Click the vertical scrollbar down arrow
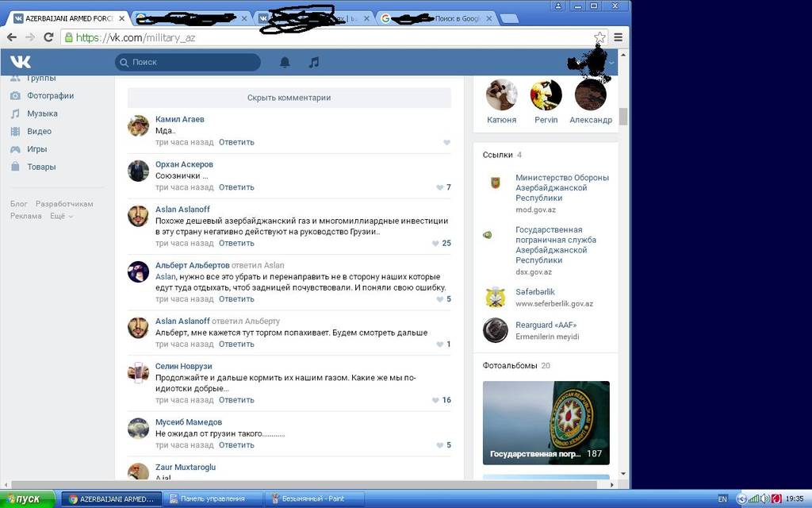The width and height of the screenshot is (812, 508). [623, 474]
